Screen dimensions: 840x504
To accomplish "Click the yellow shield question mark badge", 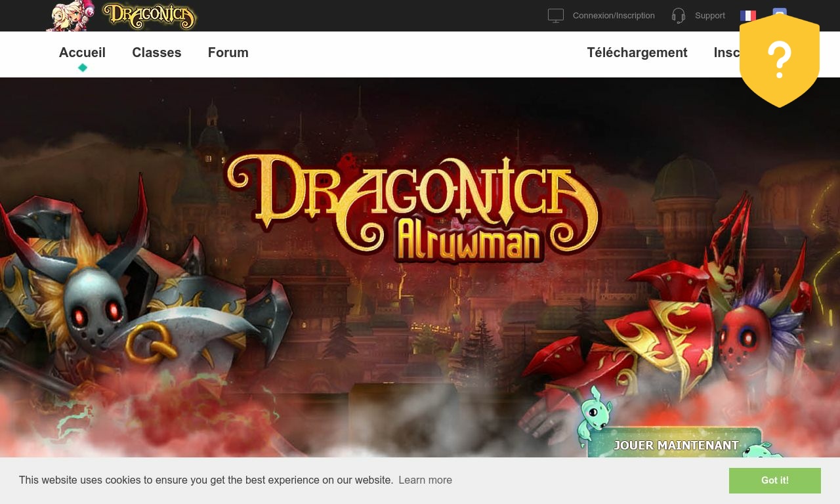I will (780, 60).
